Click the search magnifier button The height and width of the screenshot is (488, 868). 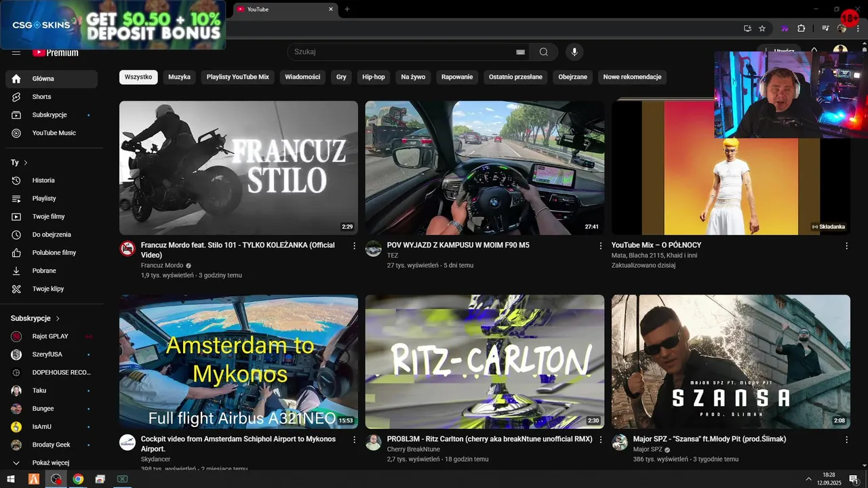(544, 52)
